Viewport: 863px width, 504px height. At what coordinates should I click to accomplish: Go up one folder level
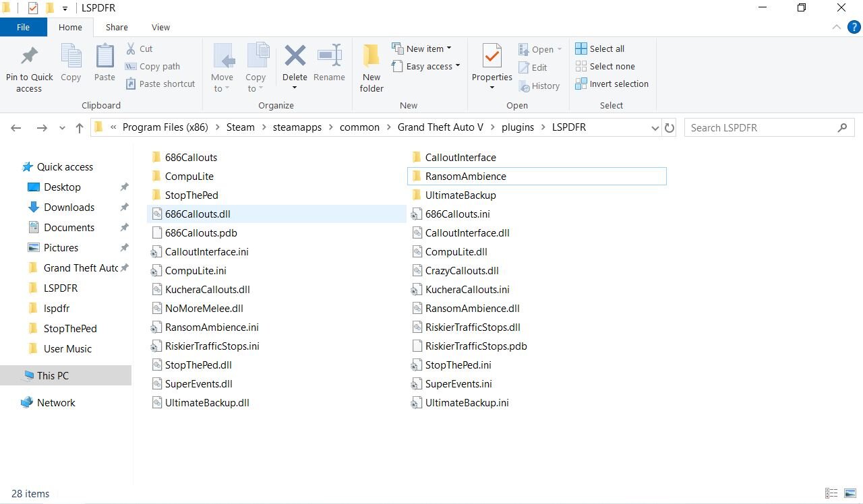coord(80,128)
